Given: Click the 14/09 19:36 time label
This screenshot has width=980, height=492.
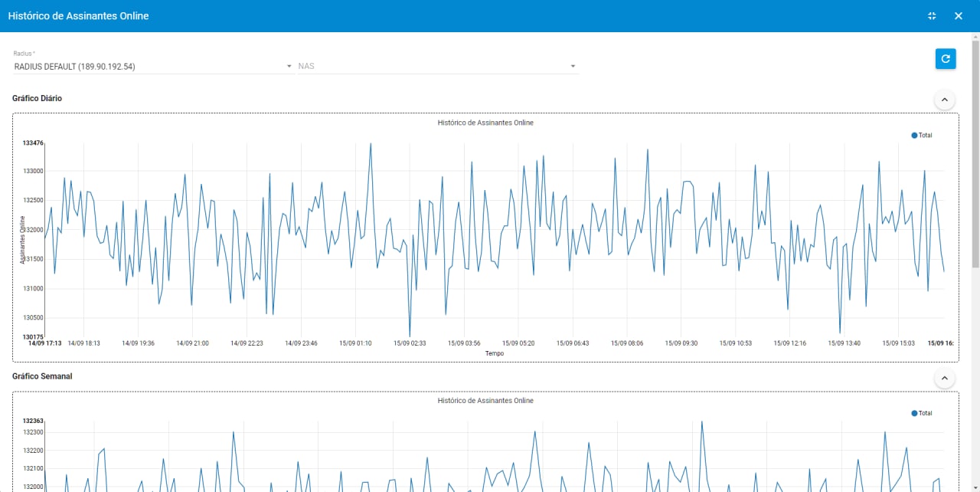Looking at the screenshot, I should (139, 343).
